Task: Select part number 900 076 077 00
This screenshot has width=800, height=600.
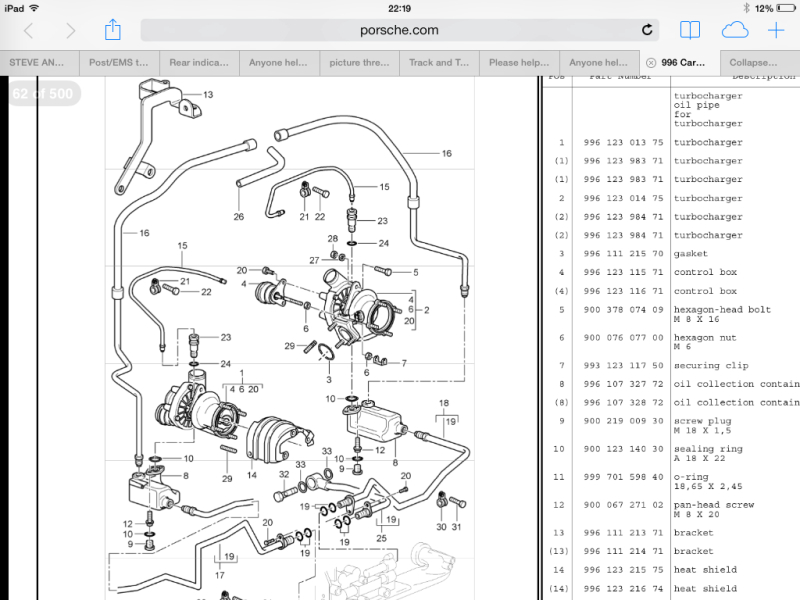Action: (623, 338)
